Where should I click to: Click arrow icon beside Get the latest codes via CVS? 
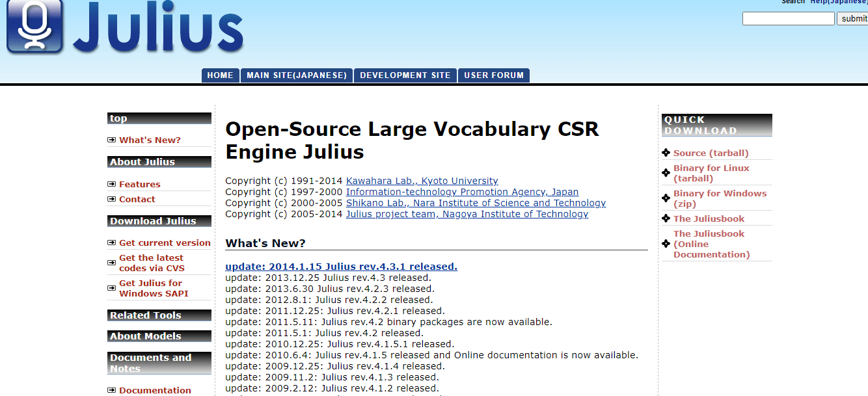click(x=112, y=263)
